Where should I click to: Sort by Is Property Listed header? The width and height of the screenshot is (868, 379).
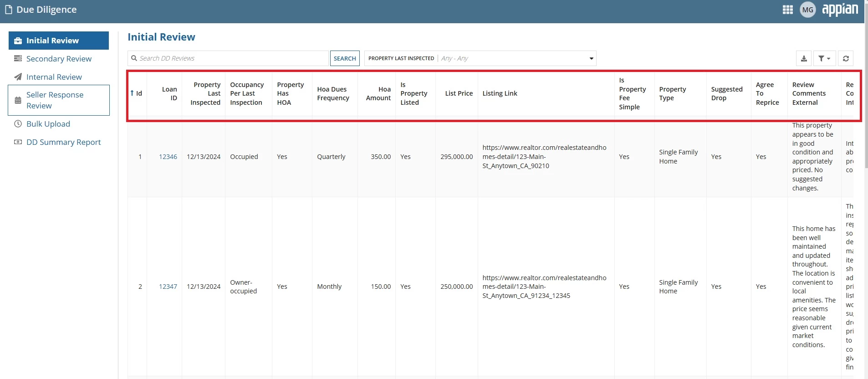414,93
